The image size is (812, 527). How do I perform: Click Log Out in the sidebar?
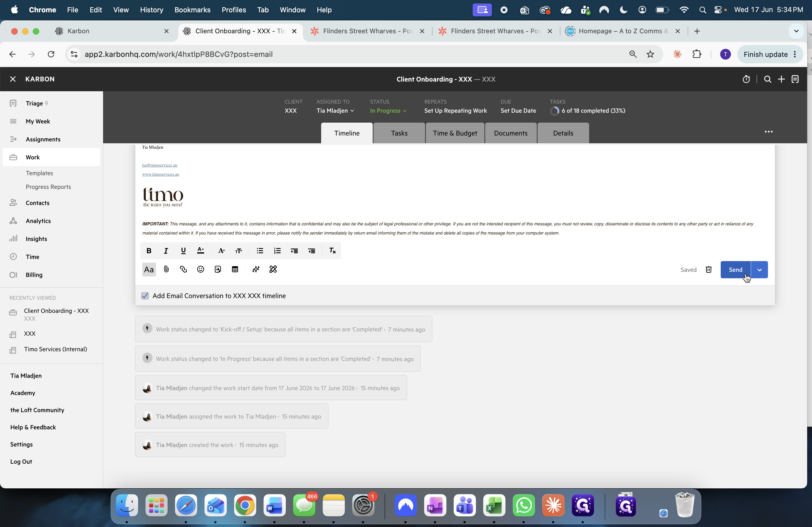point(21,461)
